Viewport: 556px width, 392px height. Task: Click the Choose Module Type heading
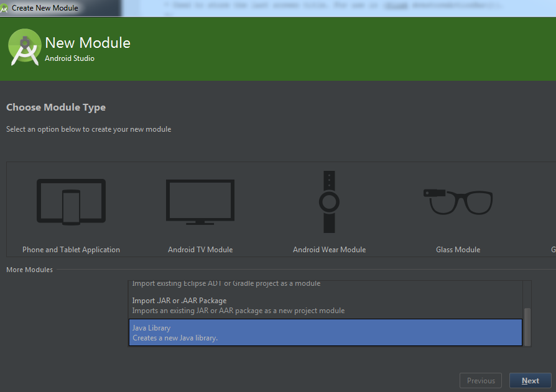[x=56, y=107]
